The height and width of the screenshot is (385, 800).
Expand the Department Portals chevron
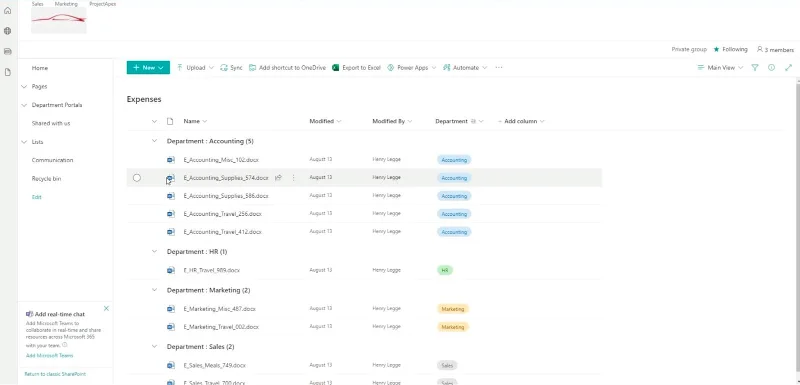click(23, 105)
